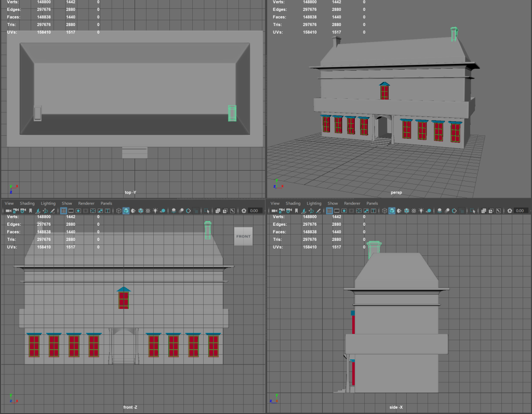
Task: Select the highlighted chimney in perspective view
Action: (454, 34)
